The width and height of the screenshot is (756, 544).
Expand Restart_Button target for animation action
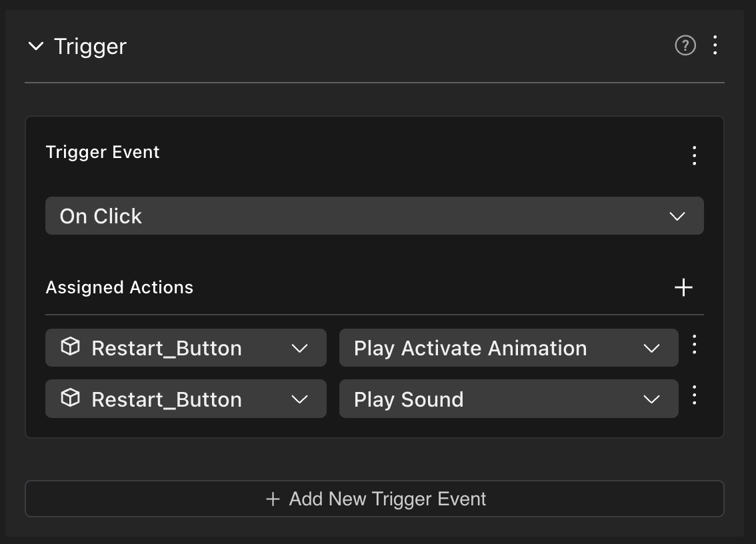(x=299, y=348)
